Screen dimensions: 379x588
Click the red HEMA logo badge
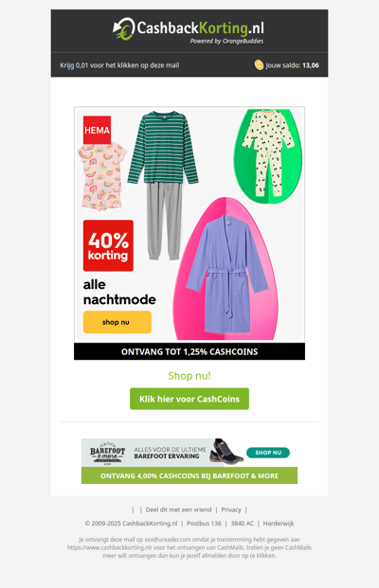(97, 130)
